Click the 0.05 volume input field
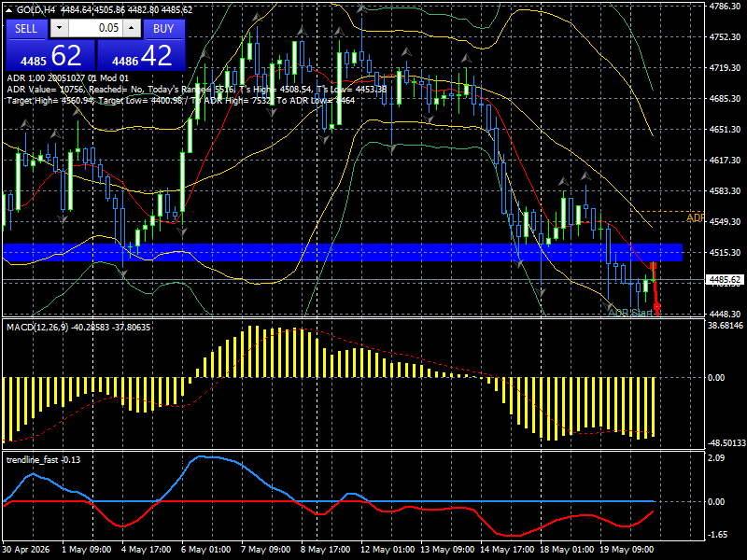The width and height of the screenshot is (747, 560). [95, 28]
